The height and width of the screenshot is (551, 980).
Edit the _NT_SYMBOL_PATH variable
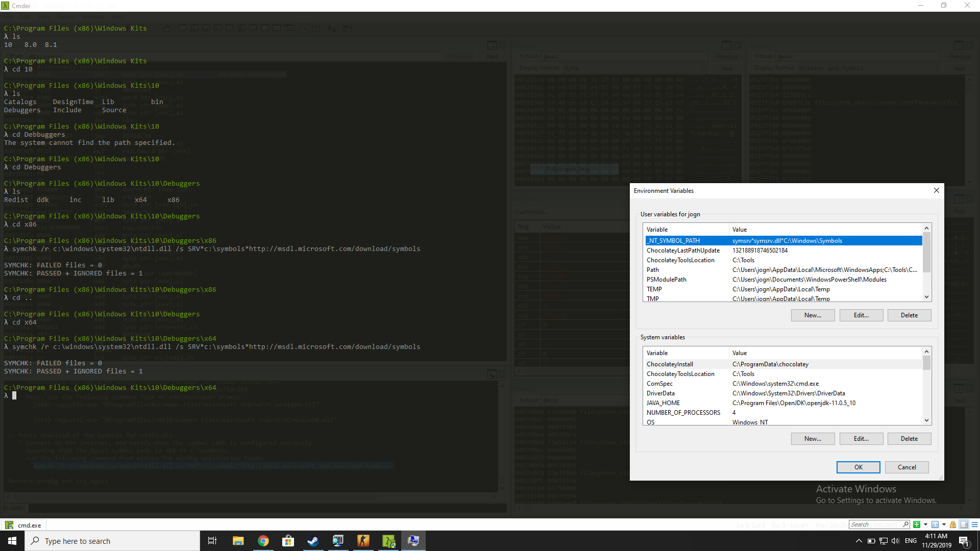(861, 315)
